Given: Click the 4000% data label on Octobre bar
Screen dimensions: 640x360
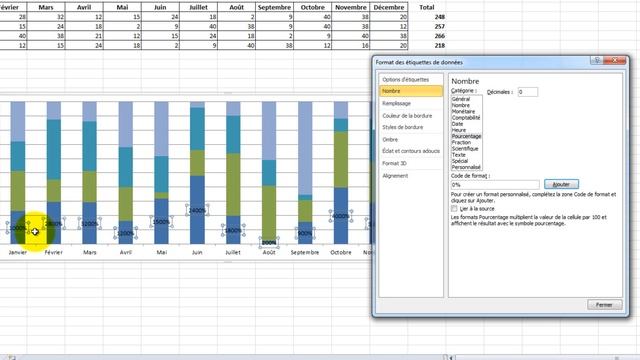Looking at the screenshot, I should pos(341,216).
